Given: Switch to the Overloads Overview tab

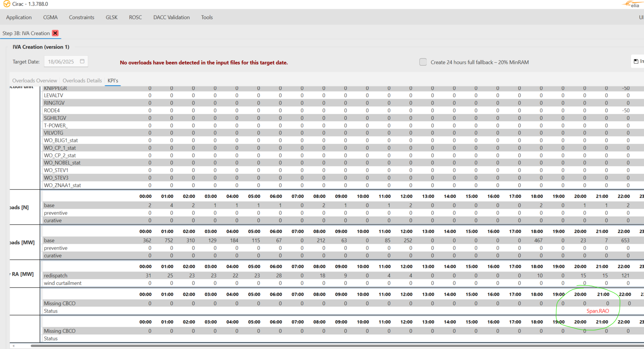Looking at the screenshot, I should [x=34, y=81].
